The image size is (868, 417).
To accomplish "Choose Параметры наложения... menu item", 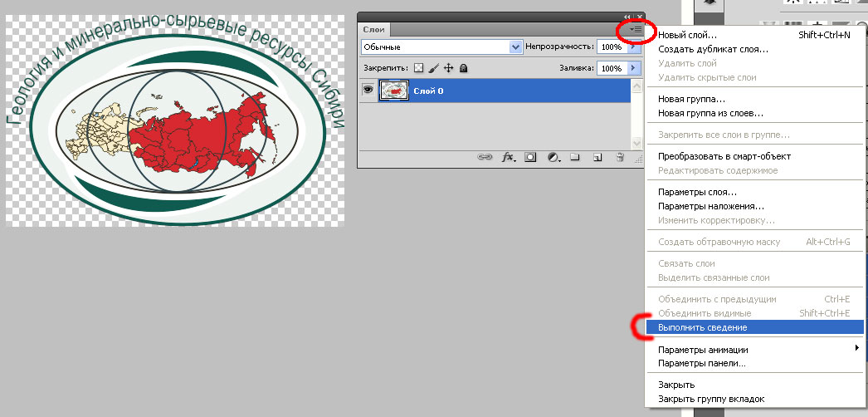I will click(754, 206).
